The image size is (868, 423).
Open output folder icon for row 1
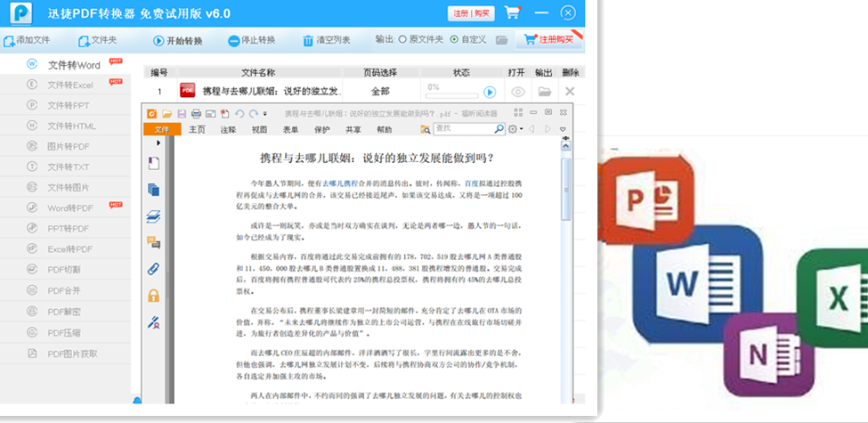coord(545,92)
